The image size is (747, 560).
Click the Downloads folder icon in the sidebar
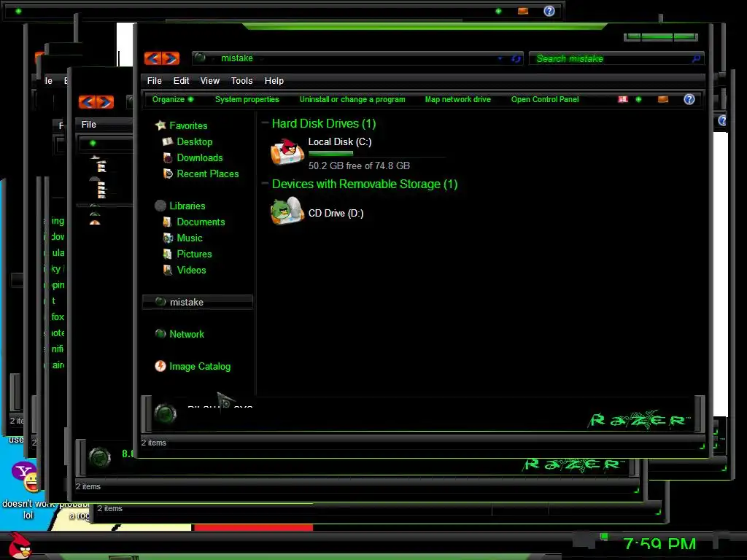point(167,157)
